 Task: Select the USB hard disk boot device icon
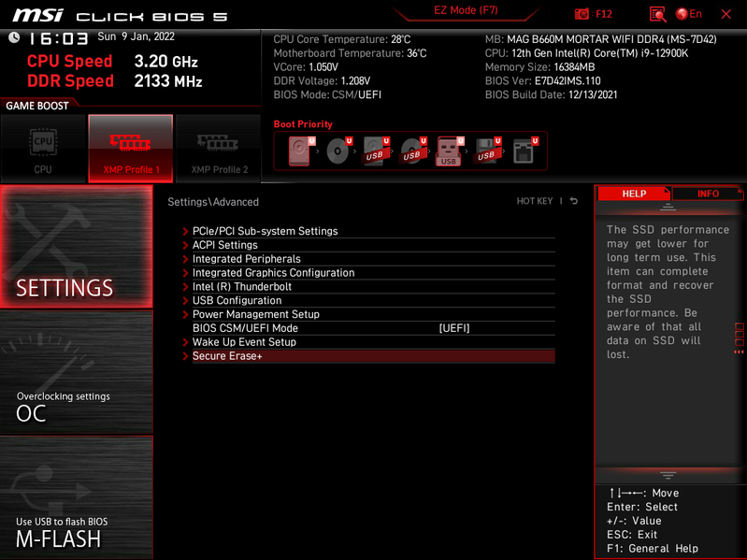click(x=376, y=151)
